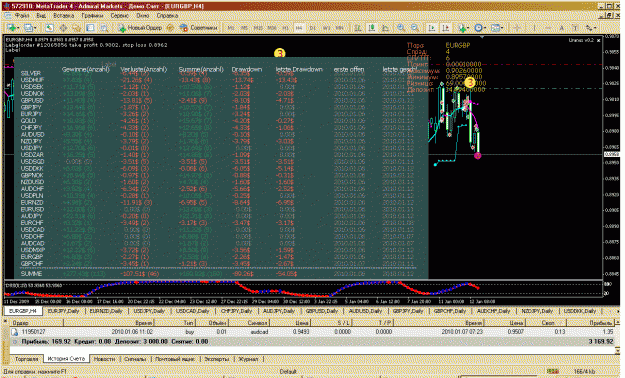The height and width of the screenshot is (378, 625).
Task: Open the Сервис menu
Action: [x=120, y=16]
